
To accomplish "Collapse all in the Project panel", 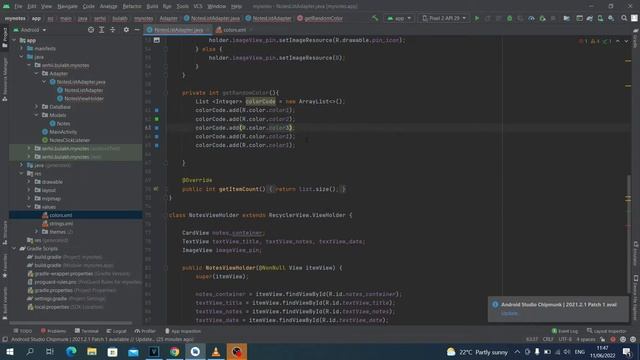I will click(x=112, y=30).
